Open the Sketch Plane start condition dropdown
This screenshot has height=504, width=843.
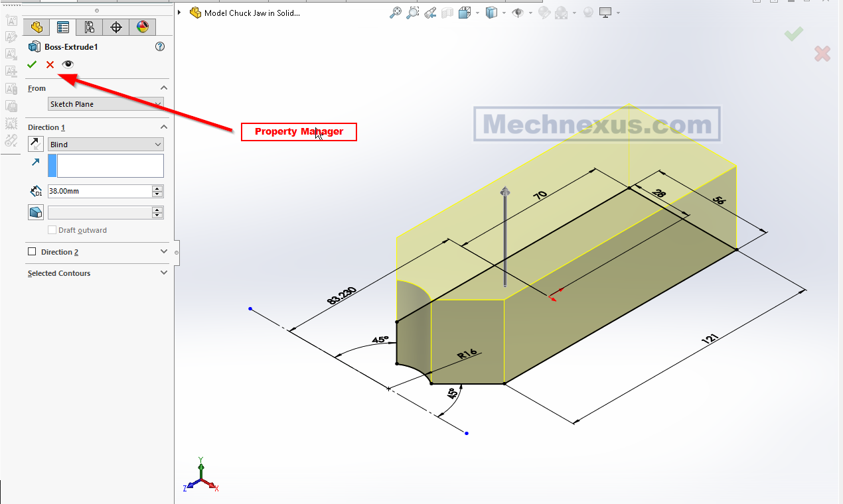pyautogui.click(x=106, y=104)
